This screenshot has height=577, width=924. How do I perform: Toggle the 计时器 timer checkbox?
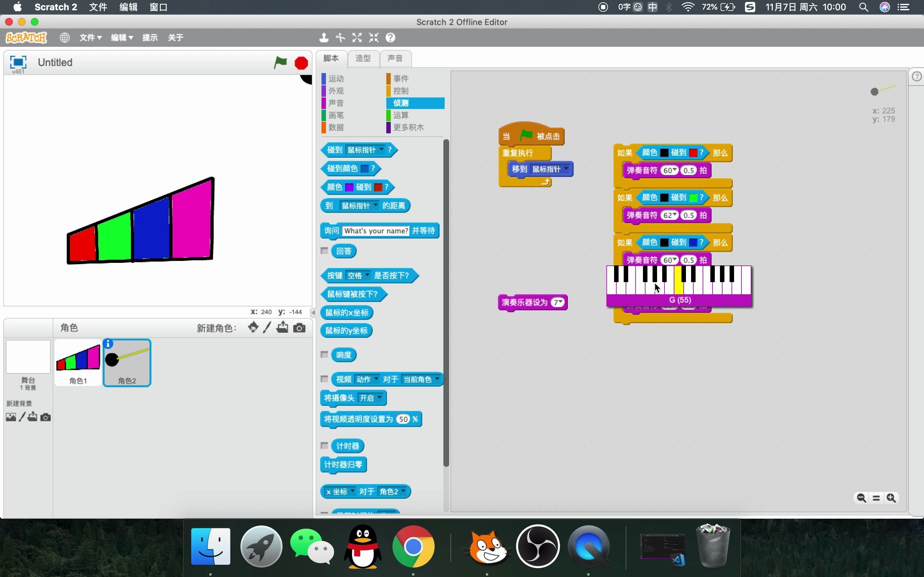click(x=324, y=445)
